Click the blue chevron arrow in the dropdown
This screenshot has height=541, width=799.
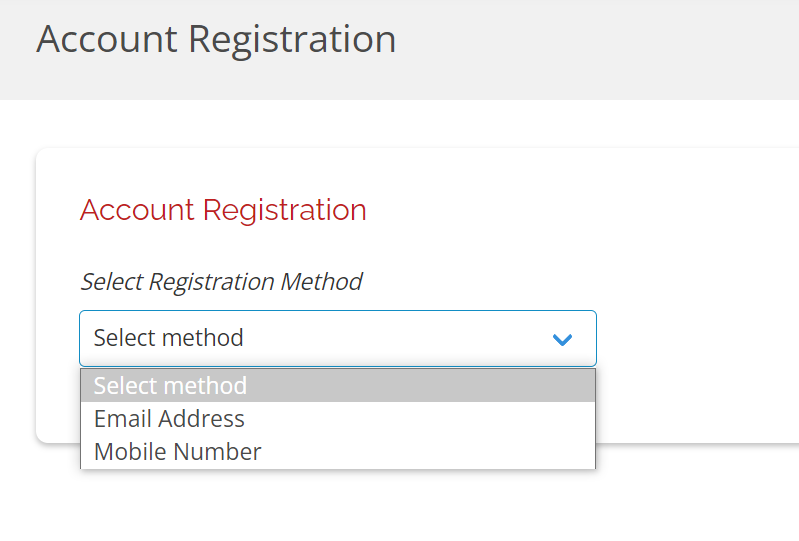[562, 339]
